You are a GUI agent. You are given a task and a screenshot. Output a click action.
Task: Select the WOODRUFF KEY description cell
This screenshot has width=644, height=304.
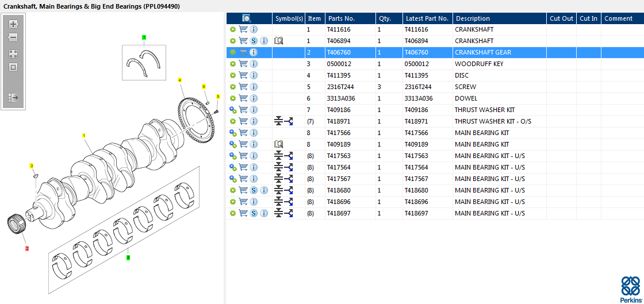click(x=500, y=64)
